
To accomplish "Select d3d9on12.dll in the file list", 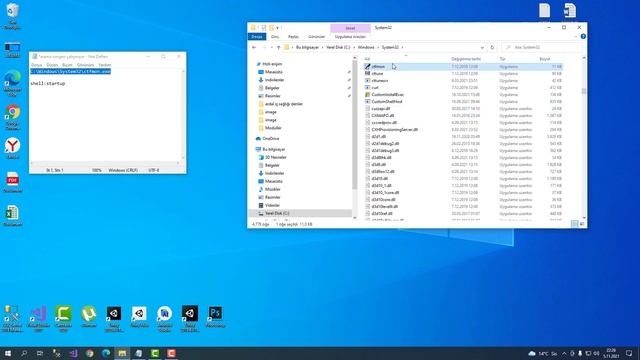I will click(x=383, y=171).
